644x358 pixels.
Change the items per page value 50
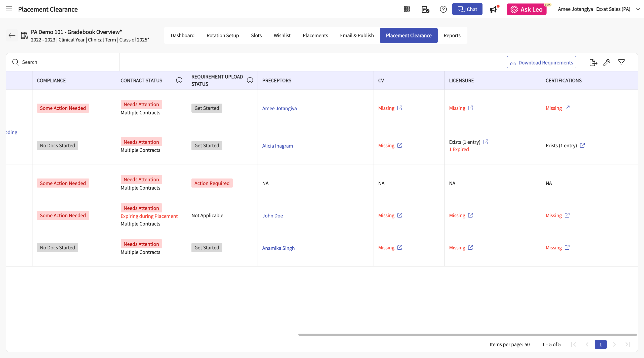pos(527,344)
